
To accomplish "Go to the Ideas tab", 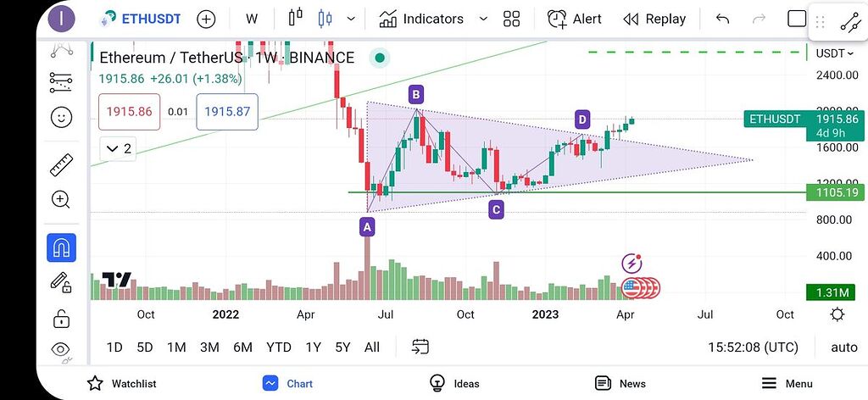I will point(455,383).
